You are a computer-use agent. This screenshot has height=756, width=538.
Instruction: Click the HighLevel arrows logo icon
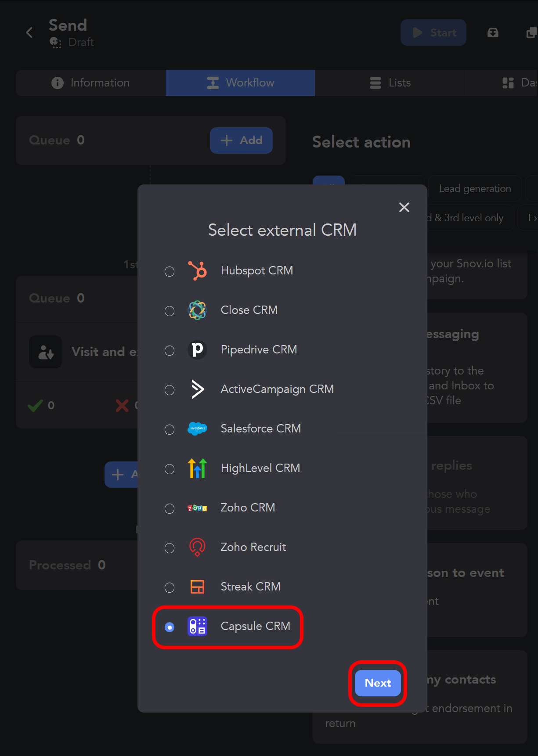click(x=197, y=468)
